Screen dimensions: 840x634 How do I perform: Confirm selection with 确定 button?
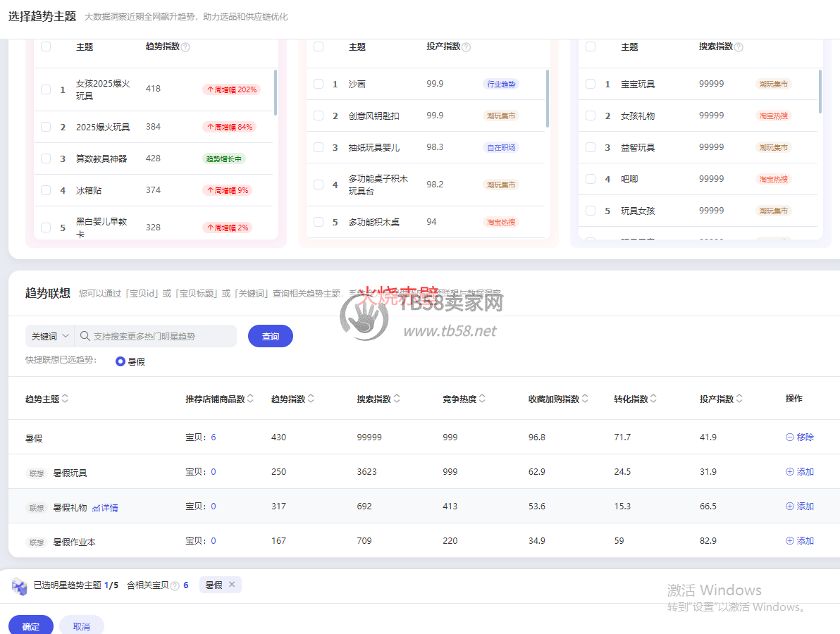(x=31, y=626)
